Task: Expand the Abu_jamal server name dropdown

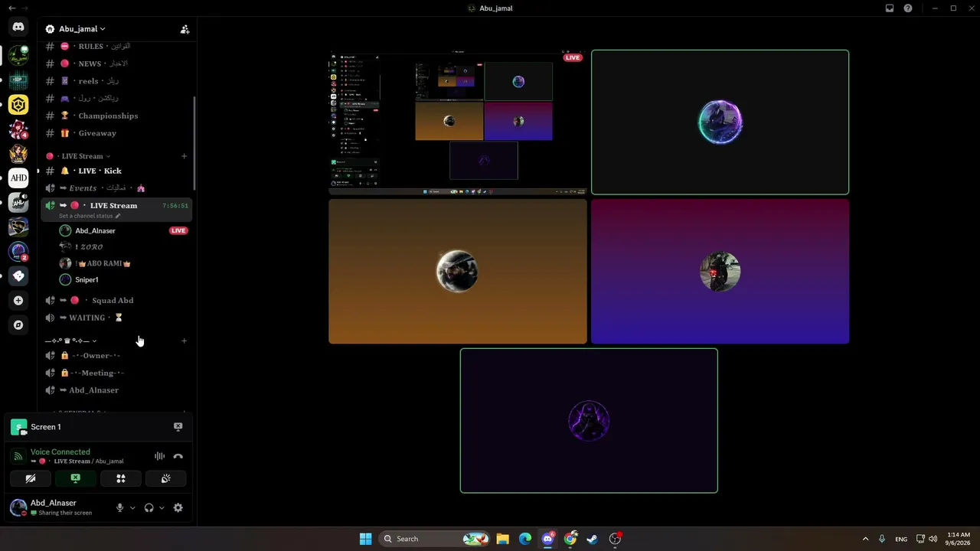Action: [82, 29]
